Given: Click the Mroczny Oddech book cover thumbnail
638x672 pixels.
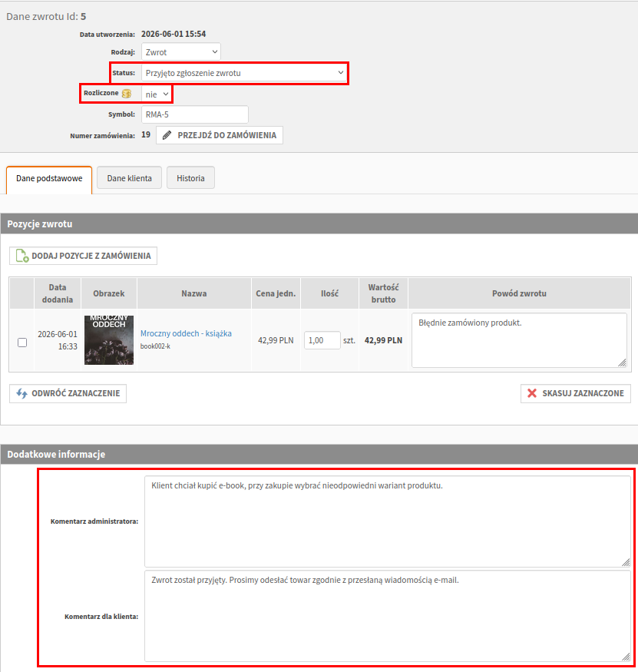Looking at the screenshot, I should [109, 340].
